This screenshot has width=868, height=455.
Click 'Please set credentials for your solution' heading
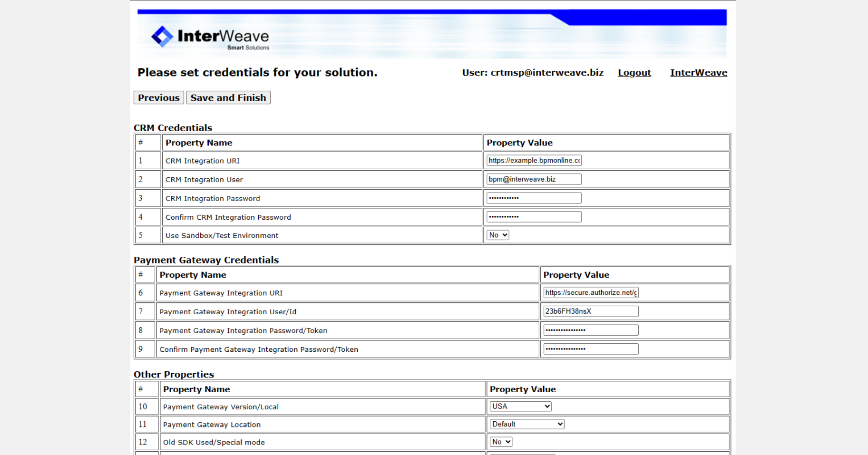tap(257, 72)
